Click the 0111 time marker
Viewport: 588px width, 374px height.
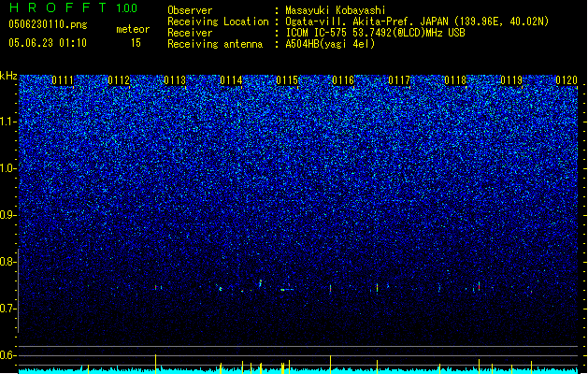[63, 80]
